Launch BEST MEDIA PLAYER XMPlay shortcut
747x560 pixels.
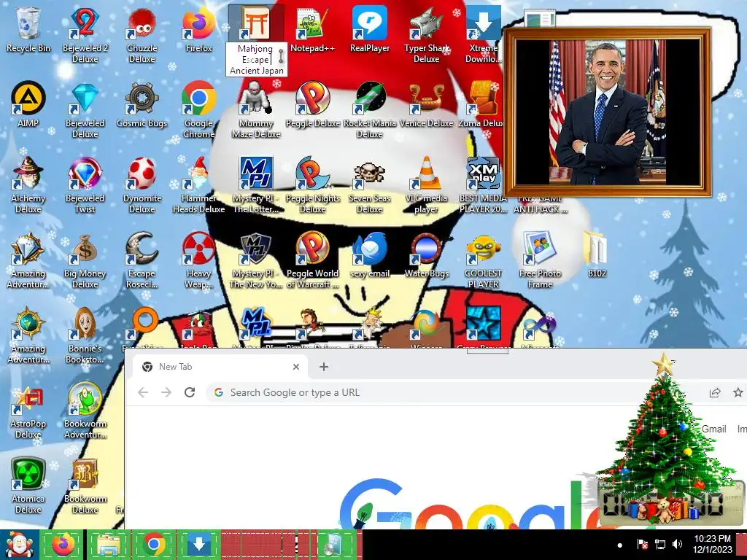(483, 185)
